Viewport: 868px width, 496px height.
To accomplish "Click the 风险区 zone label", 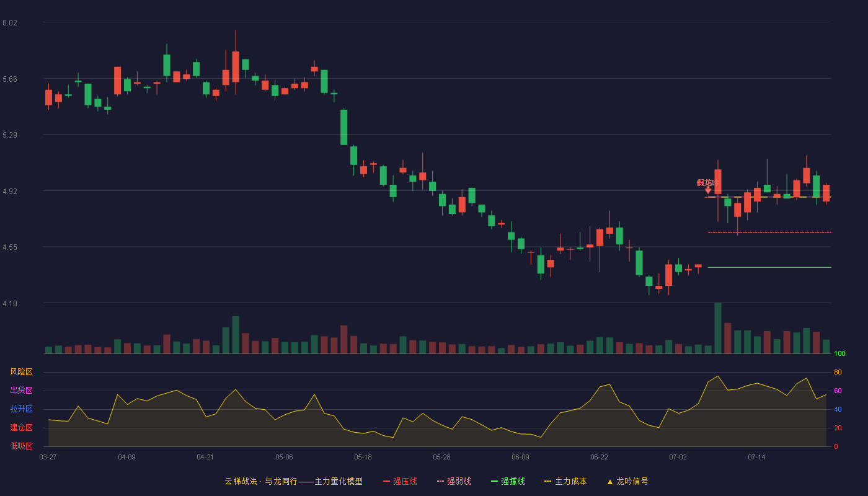I will pyautogui.click(x=21, y=372).
